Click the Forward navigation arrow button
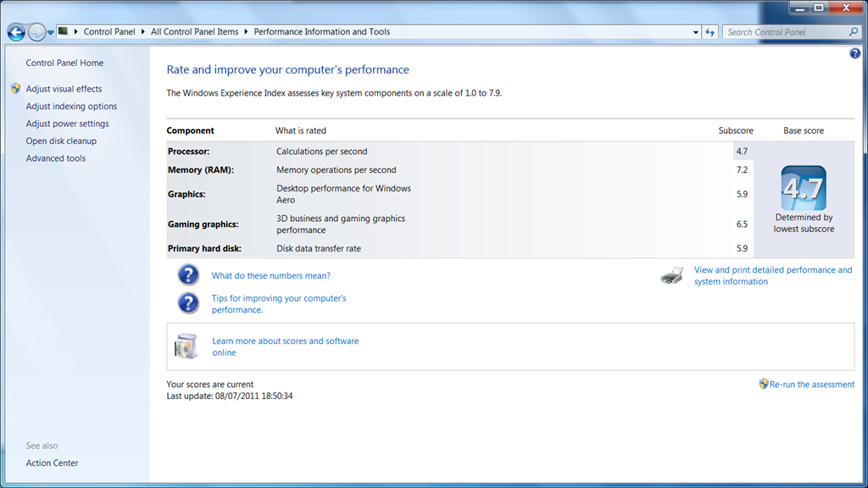Image resolution: width=868 pixels, height=488 pixels. (x=36, y=32)
